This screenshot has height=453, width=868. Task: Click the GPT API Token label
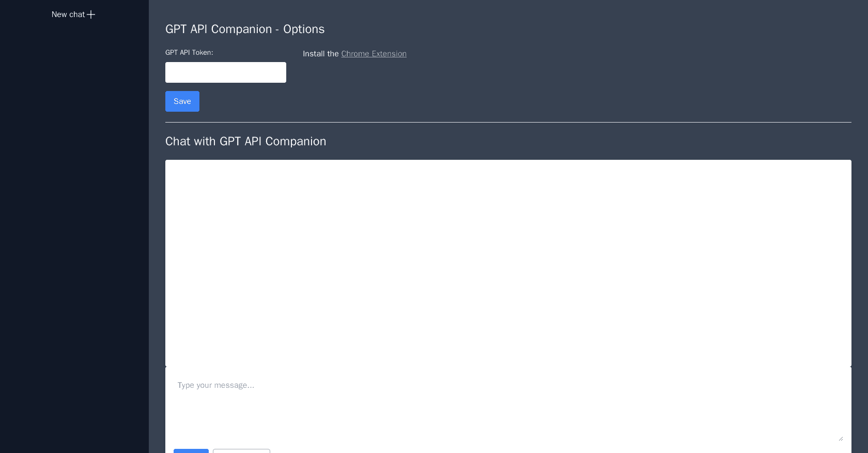click(189, 53)
